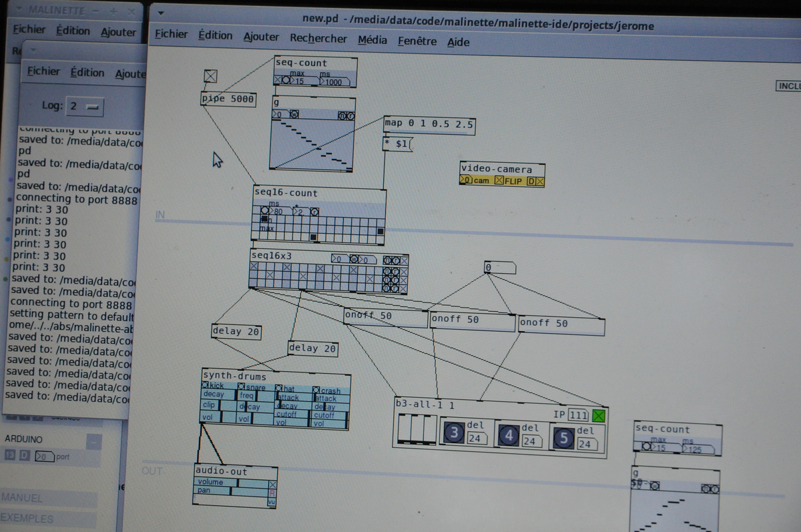Open the Fenêtre menu
This screenshot has height=532, width=801.
(417, 41)
